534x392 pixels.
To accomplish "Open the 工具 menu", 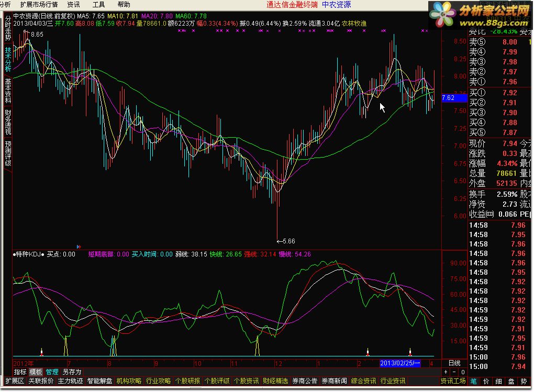I will click(99, 4).
